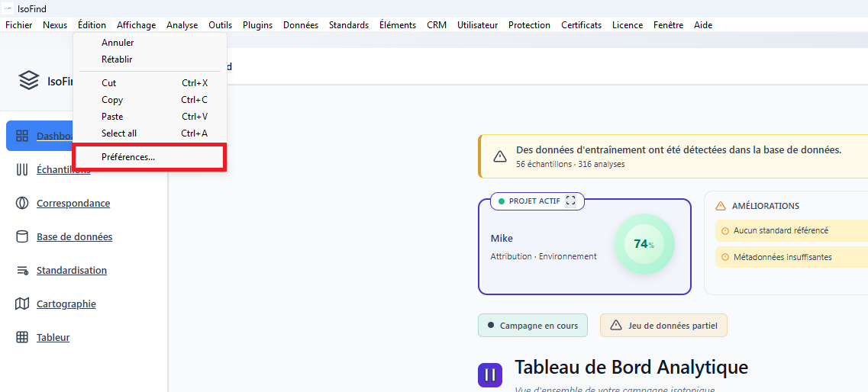This screenshot has width=868, height=392.
Task: Go to Base de données page
Action: click(x=74, y=236)
